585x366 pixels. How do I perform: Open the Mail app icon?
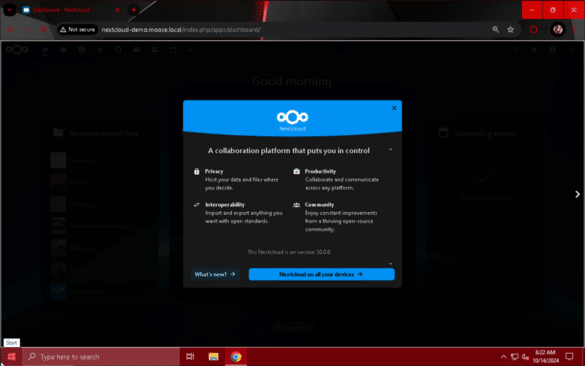pyautogui.click(x=137, y=50)
